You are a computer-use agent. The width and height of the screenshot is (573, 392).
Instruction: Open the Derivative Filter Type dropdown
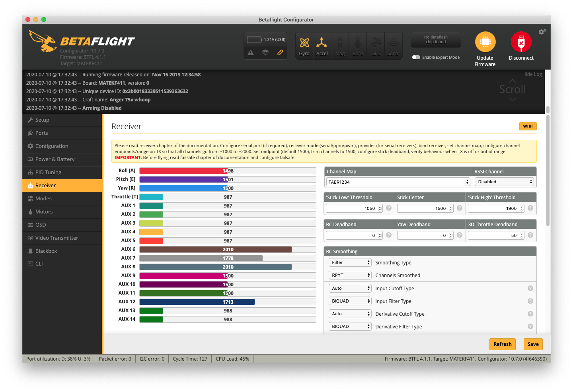(350, 326)
